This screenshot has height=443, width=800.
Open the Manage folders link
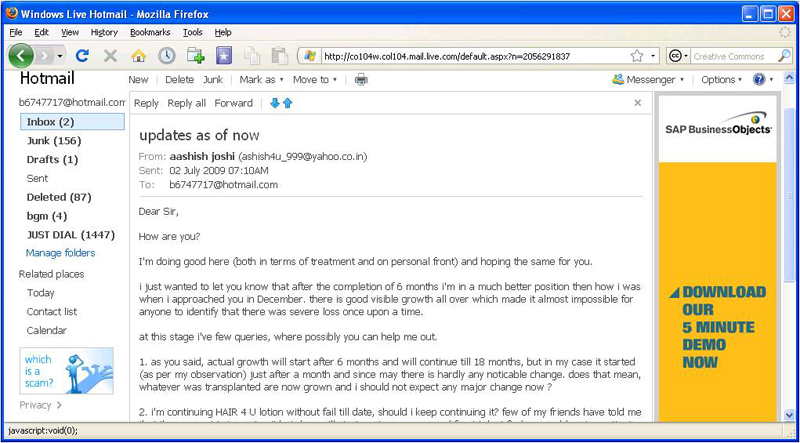60,253
